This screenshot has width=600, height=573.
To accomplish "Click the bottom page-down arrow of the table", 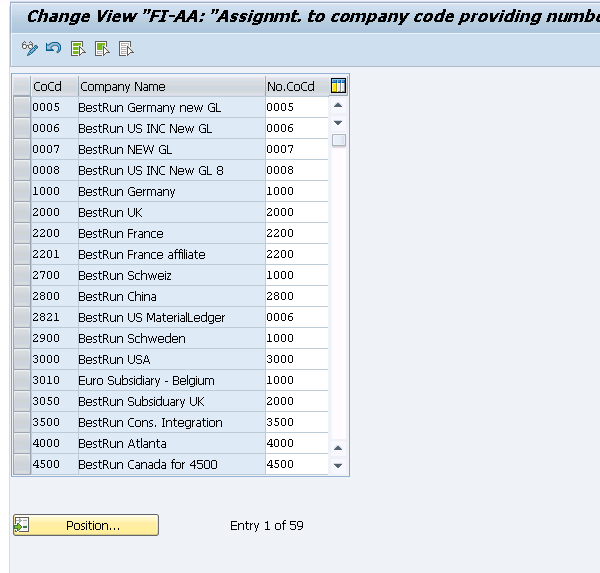I will 338,465.
